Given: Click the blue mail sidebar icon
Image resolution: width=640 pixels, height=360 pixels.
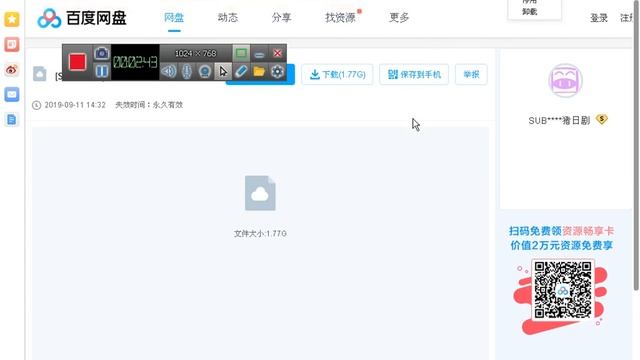Looking at the screenshot, I should pyautogui.click(x=12, y=94).
